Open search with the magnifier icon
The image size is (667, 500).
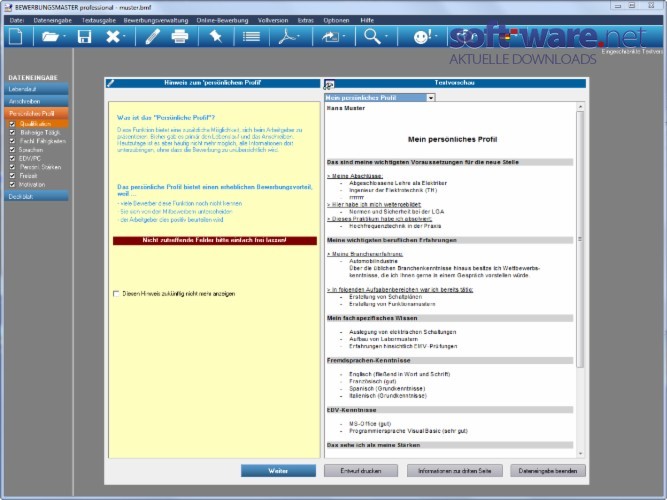372,37
